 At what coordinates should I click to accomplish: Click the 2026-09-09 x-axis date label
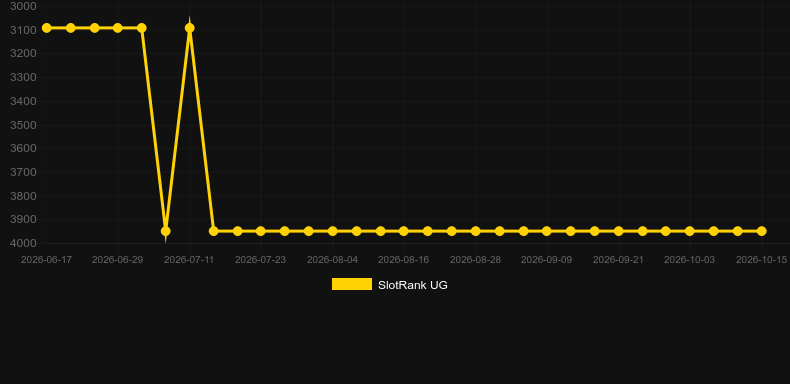pyautogui.click(x=547, y=260)
